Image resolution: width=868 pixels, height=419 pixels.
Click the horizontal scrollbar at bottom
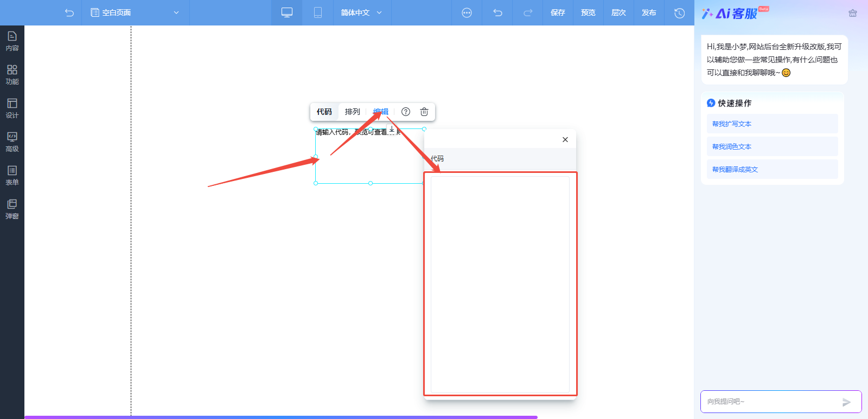point(281,417)
